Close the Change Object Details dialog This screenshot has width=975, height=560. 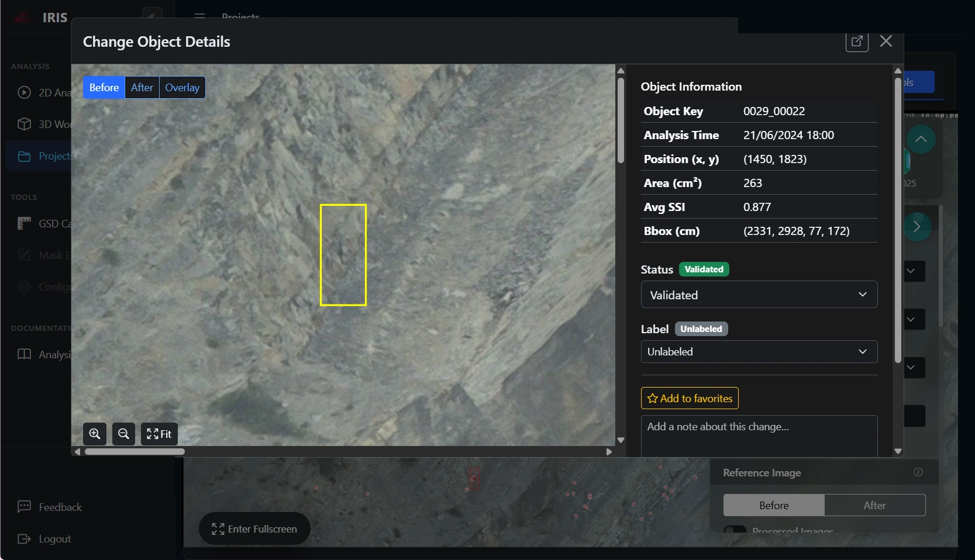(x=886, y=41)
